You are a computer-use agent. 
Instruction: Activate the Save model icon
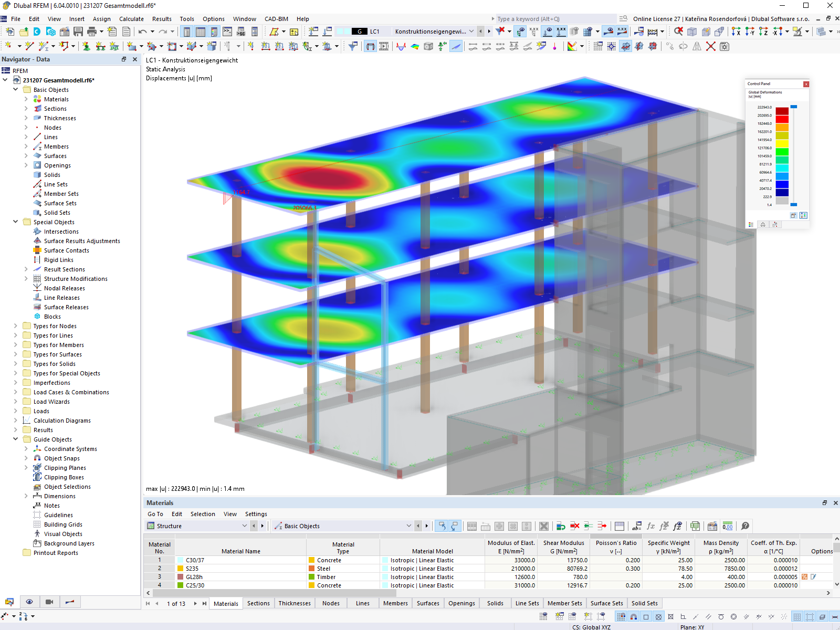(78, 31)
